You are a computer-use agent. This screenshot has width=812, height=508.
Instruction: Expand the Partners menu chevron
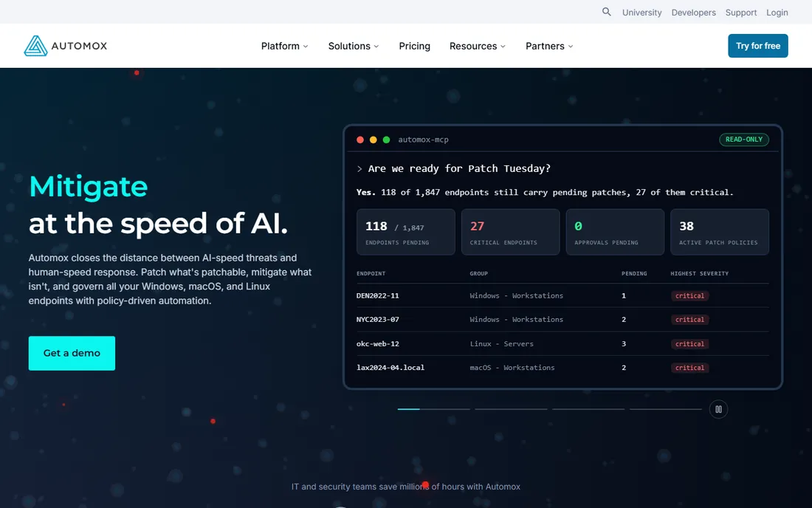(x=570, y=46)
